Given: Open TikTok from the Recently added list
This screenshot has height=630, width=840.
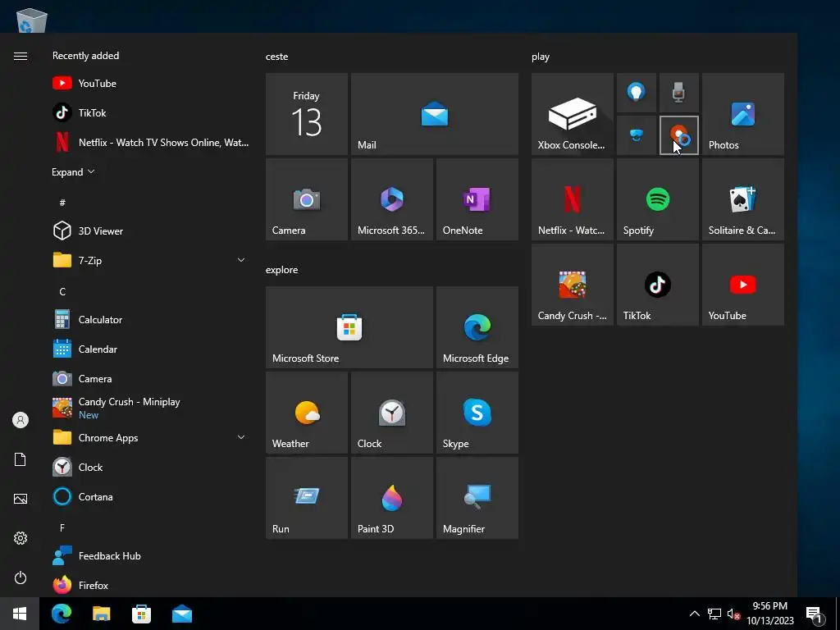Looking at the screenshot, I should click(150, 112).
